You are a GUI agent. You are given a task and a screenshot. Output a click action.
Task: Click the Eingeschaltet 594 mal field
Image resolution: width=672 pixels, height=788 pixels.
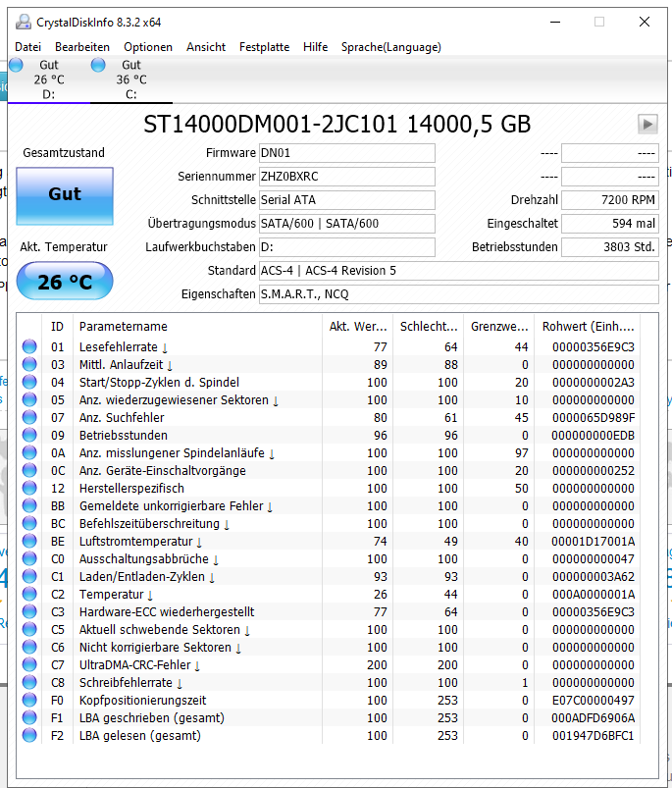610,224
